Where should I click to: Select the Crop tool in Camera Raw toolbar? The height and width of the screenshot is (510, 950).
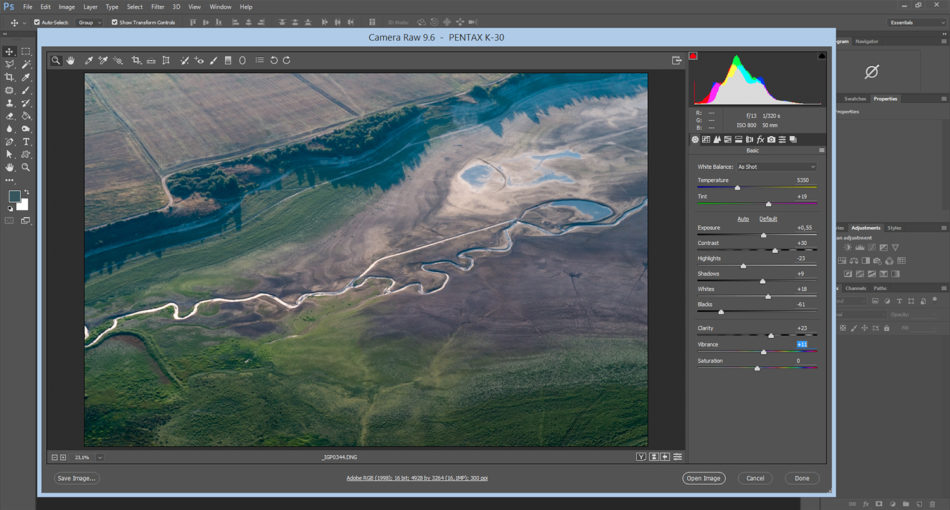(x=136, y=60)
